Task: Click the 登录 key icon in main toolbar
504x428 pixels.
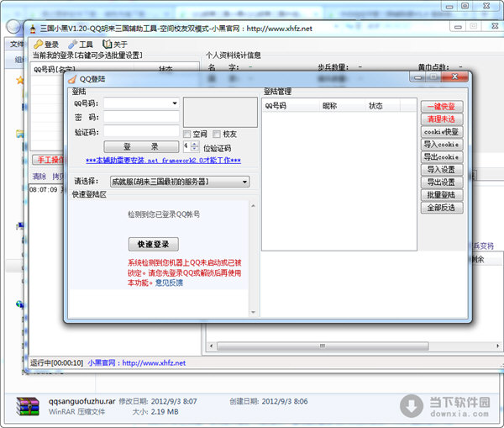Action: point(39,45)
